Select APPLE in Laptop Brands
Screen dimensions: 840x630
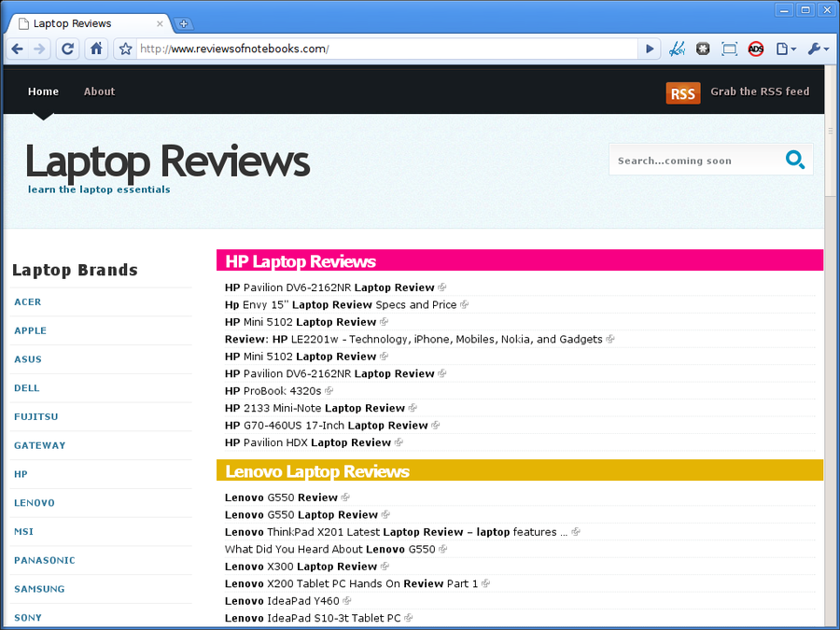point(30,330)
